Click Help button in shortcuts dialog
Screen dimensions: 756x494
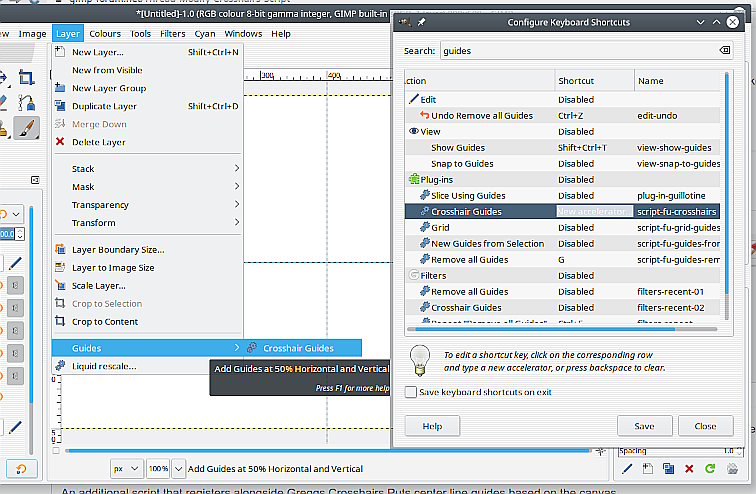[x=432, y=426]
